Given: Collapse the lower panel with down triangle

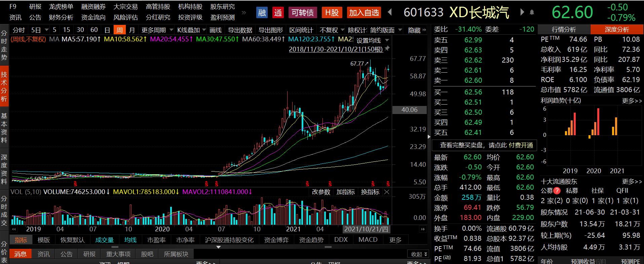Looking at the screenshot, I should point(219,247).
